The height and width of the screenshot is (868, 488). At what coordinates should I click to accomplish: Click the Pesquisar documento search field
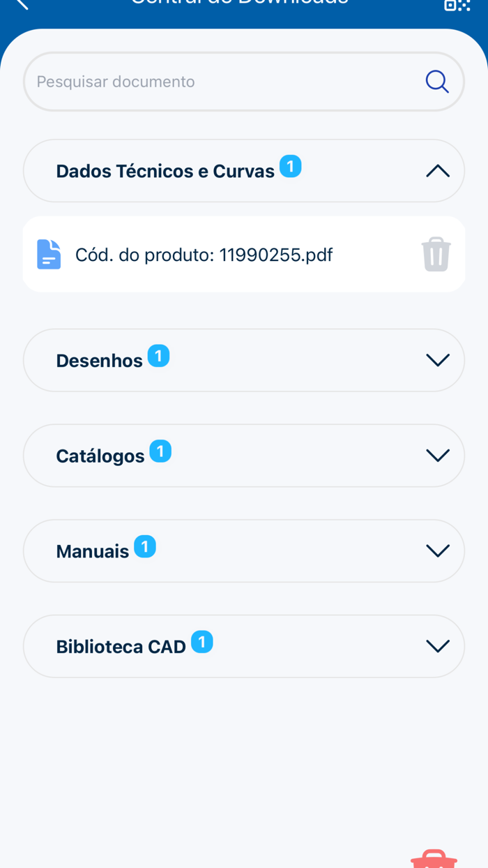coord(209,81)
